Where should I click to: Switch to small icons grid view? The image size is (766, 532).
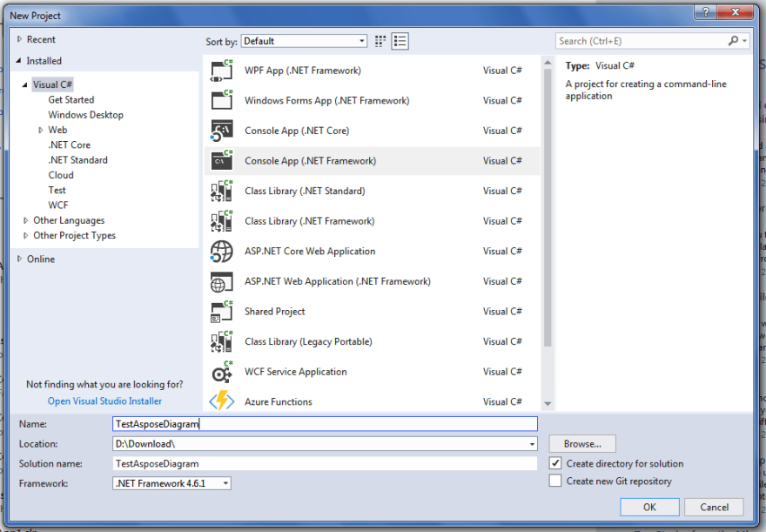point(380,41)
